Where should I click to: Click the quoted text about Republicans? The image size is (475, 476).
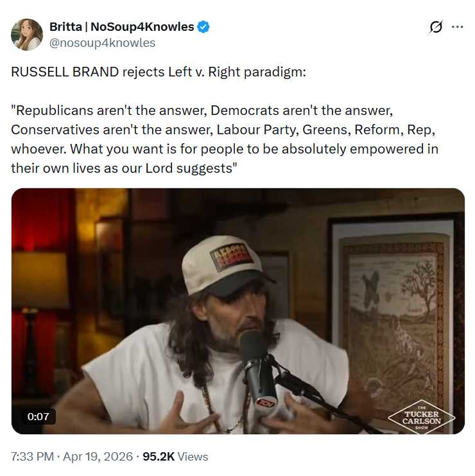coord(225,139)
